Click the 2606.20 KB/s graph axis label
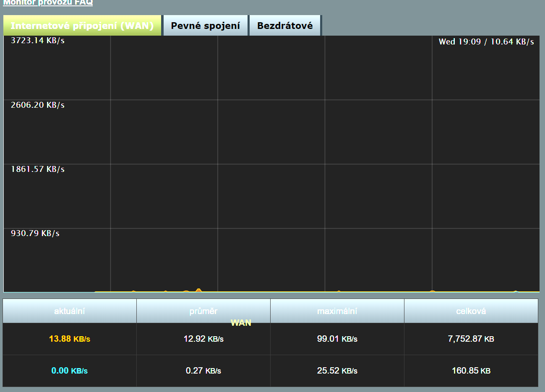The width and height of the screenshot is (545, 392). pos(38,105)
